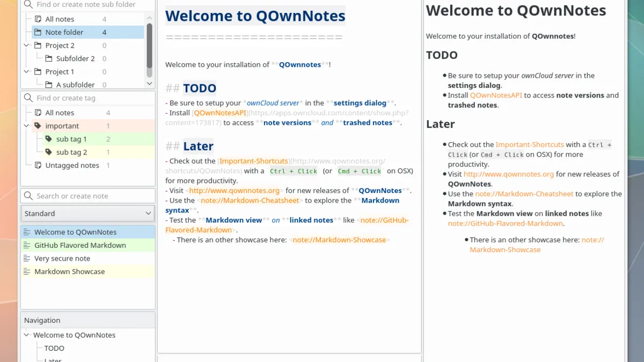The height and width of the screenshot is (362, 644).
Task: Click <note://Markdown-Showcase> in the editor
Action: [x=340, y=240]
